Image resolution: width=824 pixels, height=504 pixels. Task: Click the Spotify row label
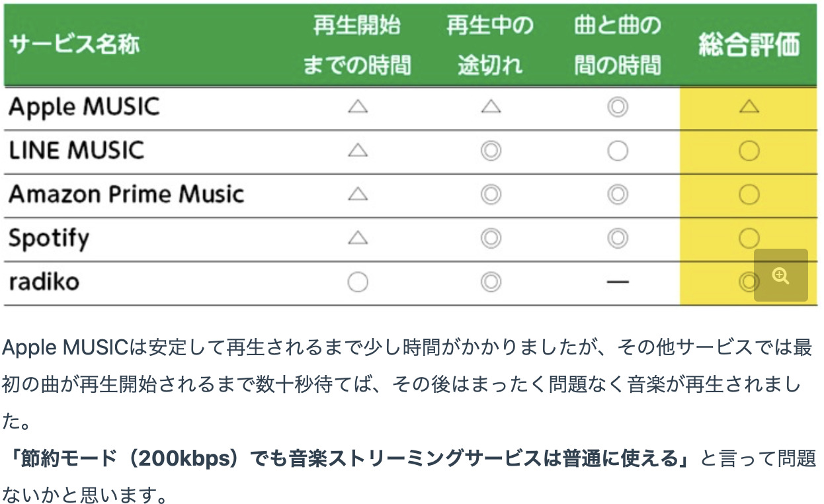[49, 239]
